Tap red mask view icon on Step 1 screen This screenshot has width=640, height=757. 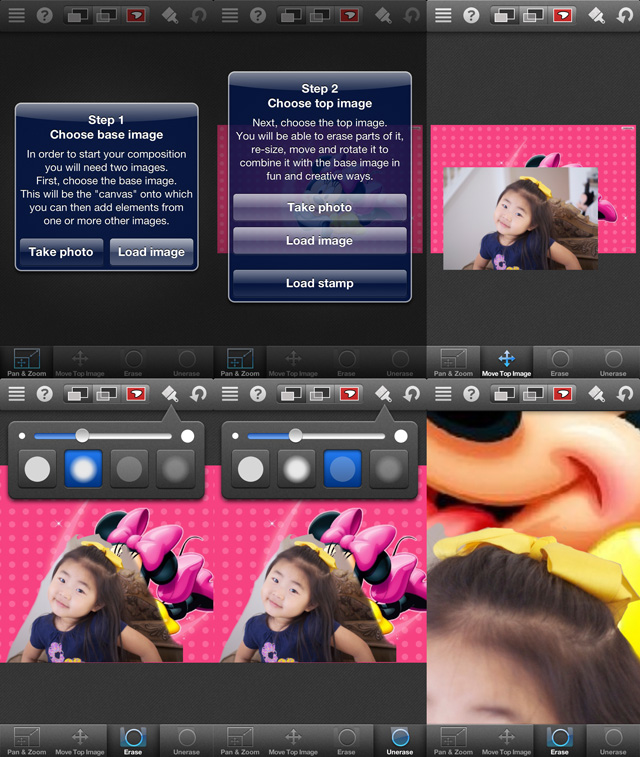tap(136, 15)
